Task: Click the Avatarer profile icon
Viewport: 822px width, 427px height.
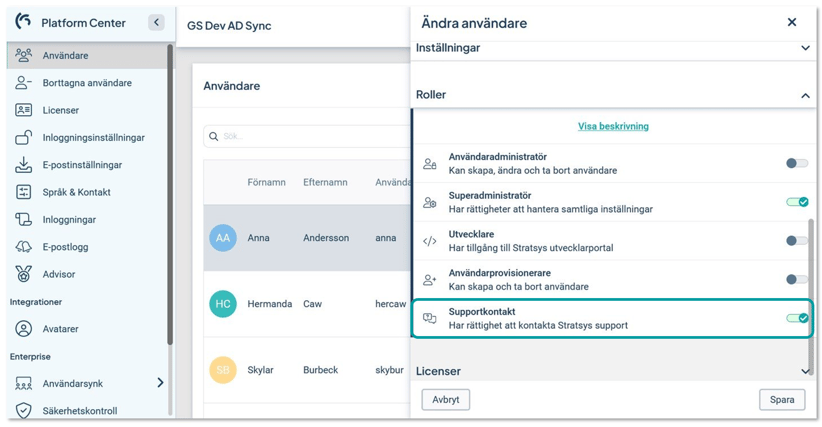Action: (x=23, y=329)
